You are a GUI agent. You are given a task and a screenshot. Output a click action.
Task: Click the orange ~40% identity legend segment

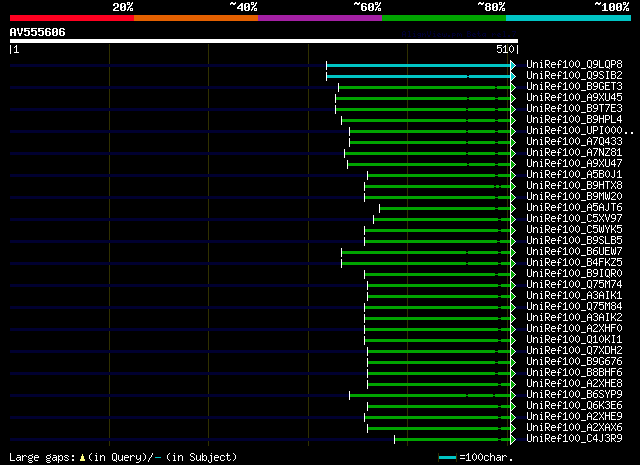[196, 18]
